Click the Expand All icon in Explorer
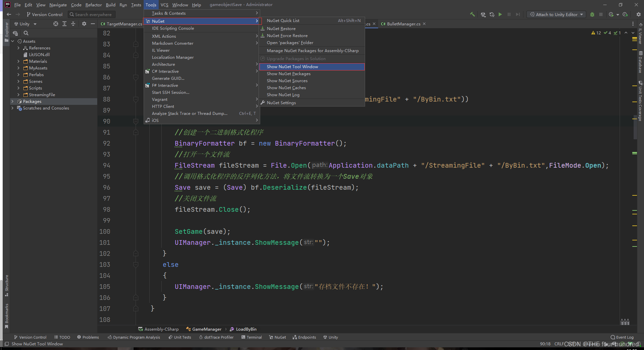The width and height of the screenshot is (644, 350). (64, 24)
